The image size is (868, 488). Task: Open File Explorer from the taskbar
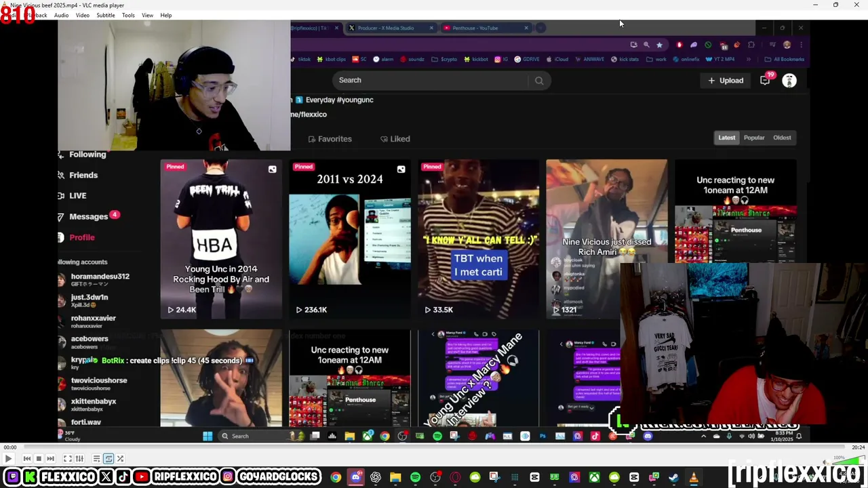point(395,478)
